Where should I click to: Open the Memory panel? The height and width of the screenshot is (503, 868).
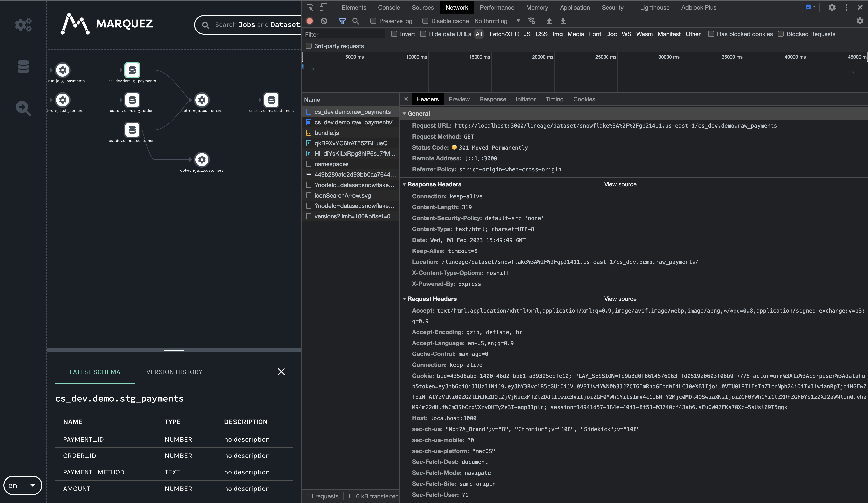537,7
